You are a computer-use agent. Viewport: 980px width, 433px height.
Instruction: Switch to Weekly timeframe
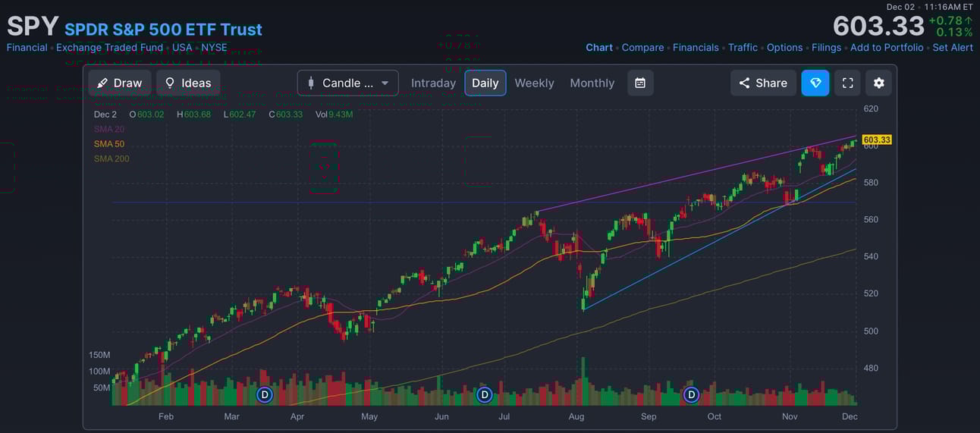point(534,83)
